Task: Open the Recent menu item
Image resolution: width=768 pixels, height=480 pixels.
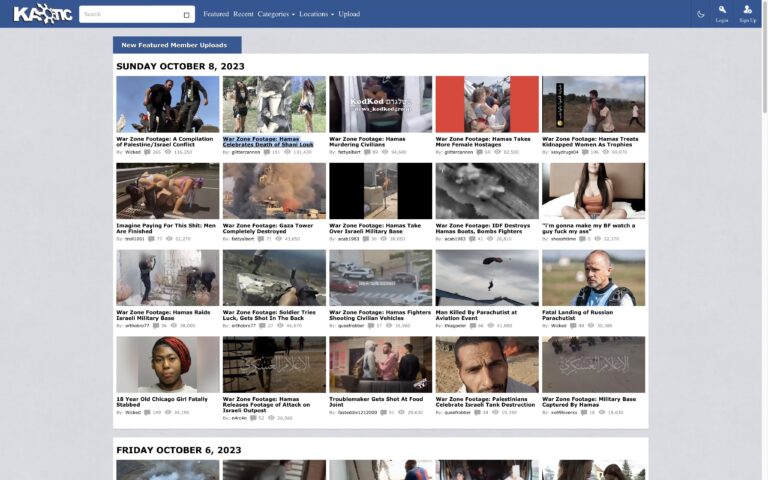Action: [x=243, y=14]
